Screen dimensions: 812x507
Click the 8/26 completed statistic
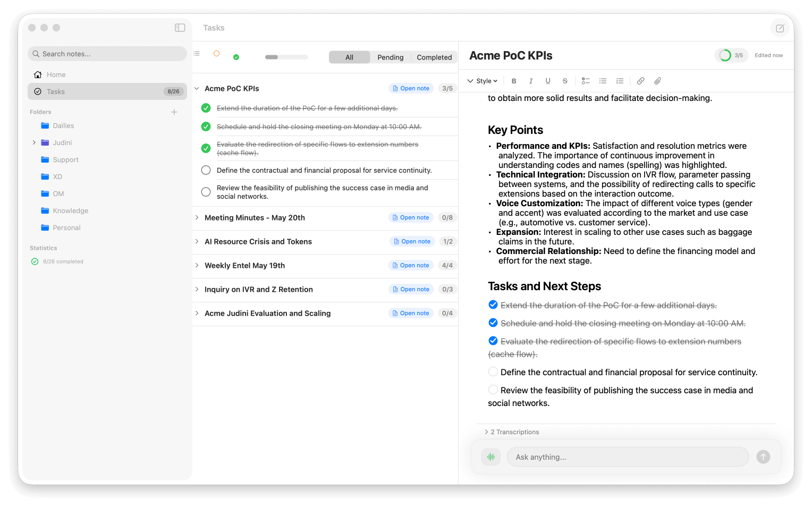(x=57, y=261)
